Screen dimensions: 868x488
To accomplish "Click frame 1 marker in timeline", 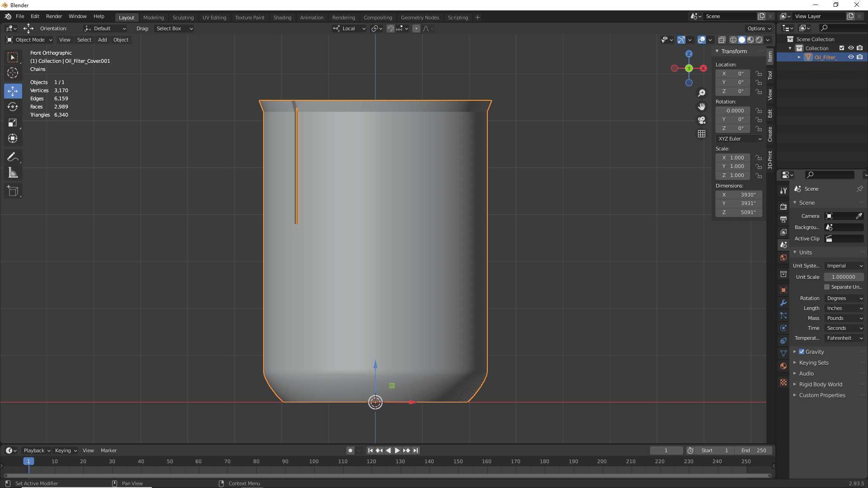I will pyautogui.click(x=28, y=461).
